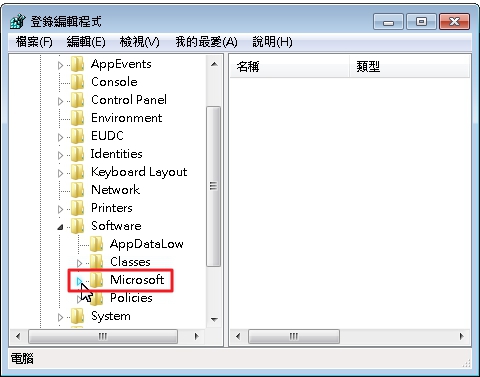480x377 pixels.
Task: Click the values pane scroll right arrow
Action: [462, 337]
